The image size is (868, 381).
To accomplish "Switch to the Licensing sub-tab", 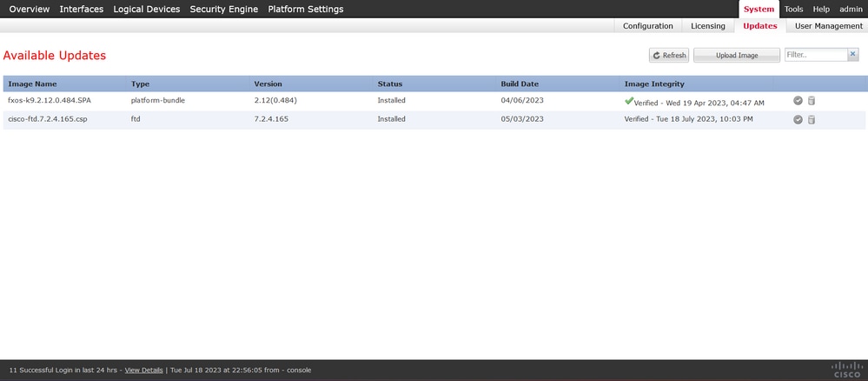I will coord(708,25).
